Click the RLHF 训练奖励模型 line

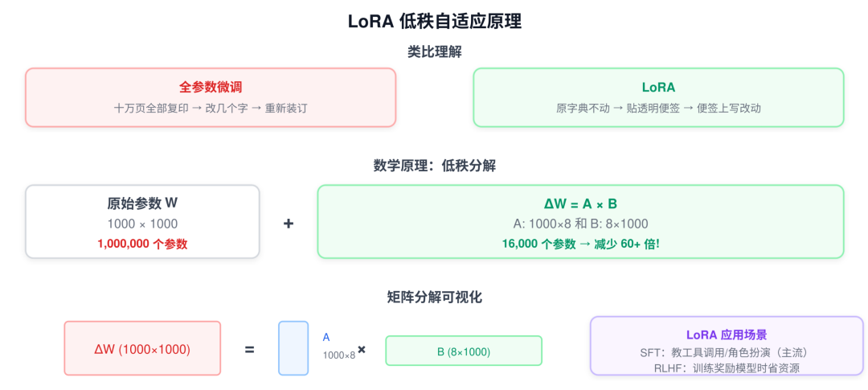point(727,367)
